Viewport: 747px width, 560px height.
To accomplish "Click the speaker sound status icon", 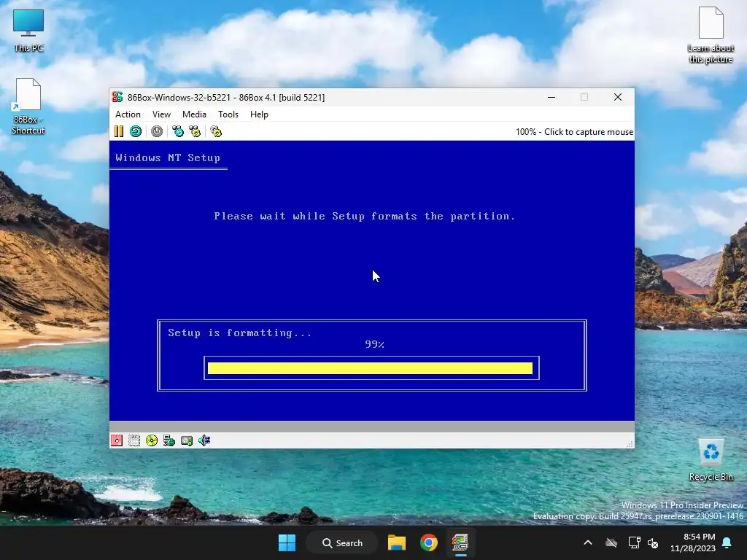I will pyautogui.click(x=204, y=440).
